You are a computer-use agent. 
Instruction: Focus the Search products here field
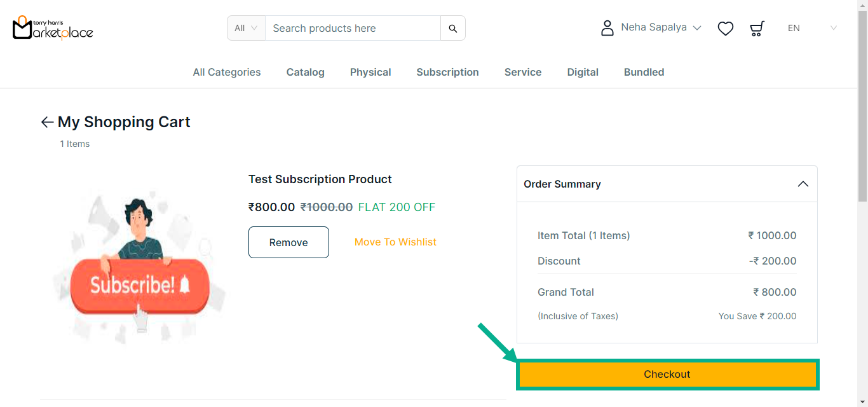[353, 28]
